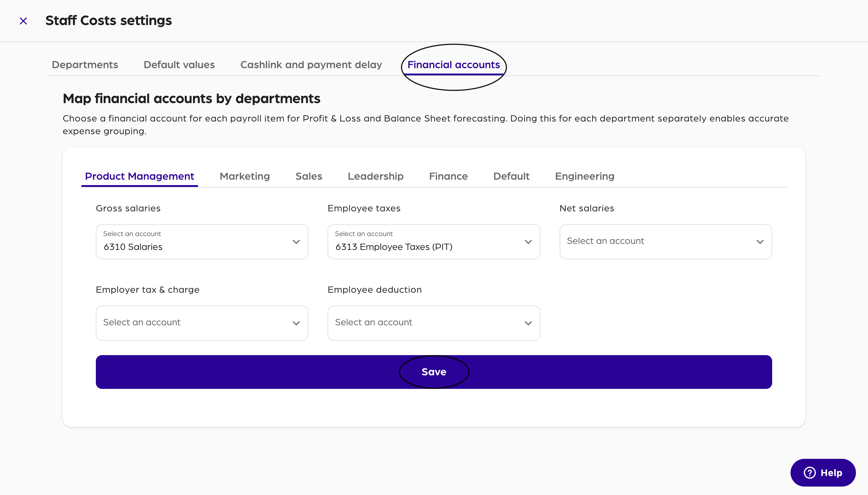
Task: Open the Finance department tab
Action: (448, 176)
